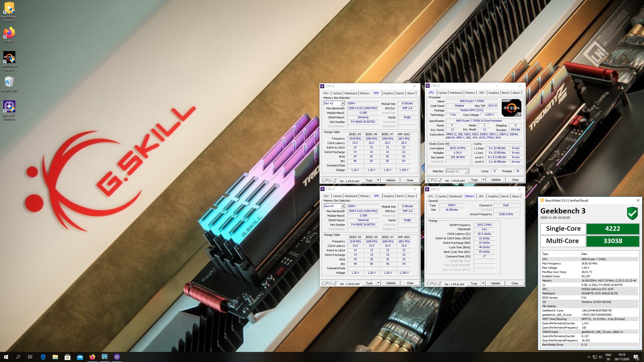This screenshot has height=362, width=644.
Task: Open Mainboard tab in Slot #4 window
Action: pos(351,196)
